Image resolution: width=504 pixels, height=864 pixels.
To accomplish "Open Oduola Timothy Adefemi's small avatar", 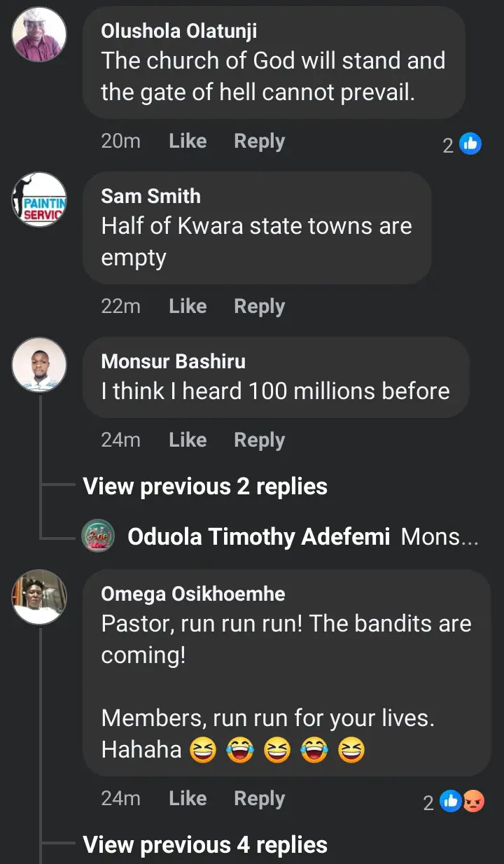I will [x=98, y=536].
